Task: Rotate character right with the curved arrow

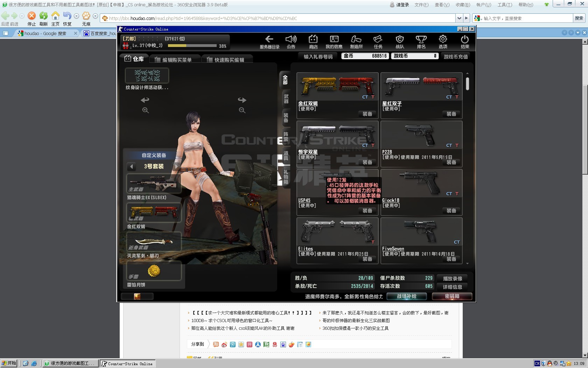Action: pyautogui.click(x=242, y=100)
